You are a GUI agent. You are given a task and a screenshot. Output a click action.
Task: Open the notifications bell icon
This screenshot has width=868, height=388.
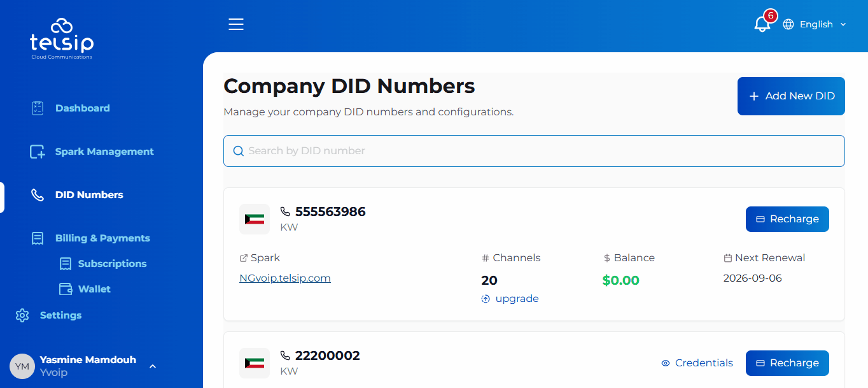pos(762,24)
